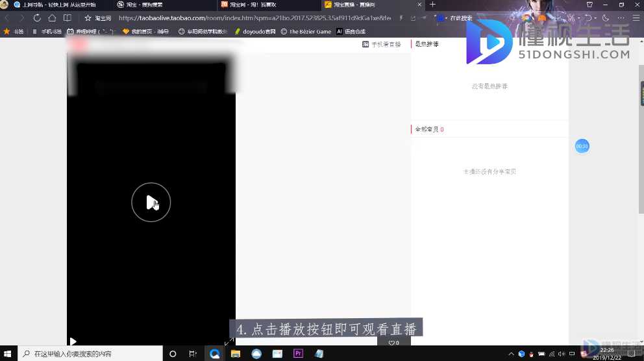The width and height of the screenshot is (644, 361).
Task: Close the 淘宝直播 tab
Action: 419,5
